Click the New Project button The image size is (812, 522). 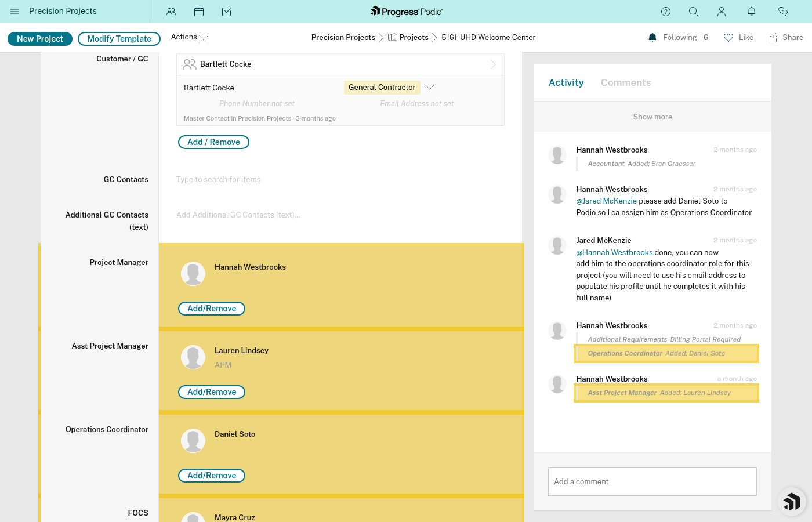[39, 38]
